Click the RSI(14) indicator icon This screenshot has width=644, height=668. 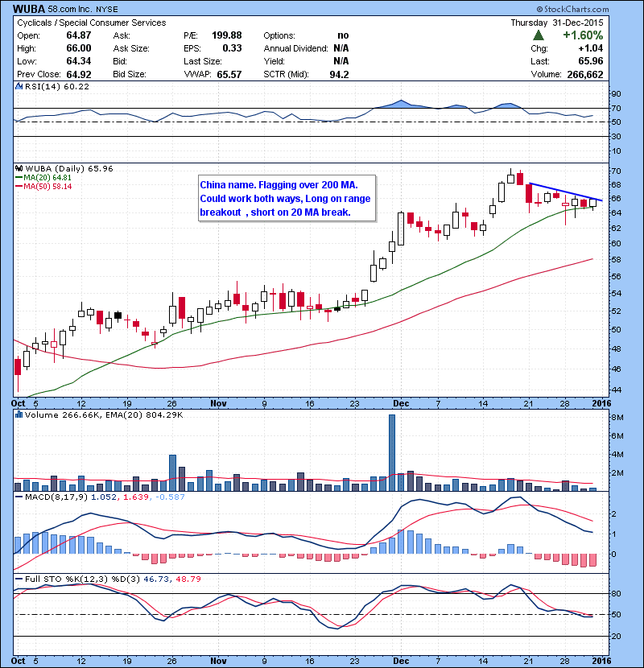[19, 86]
